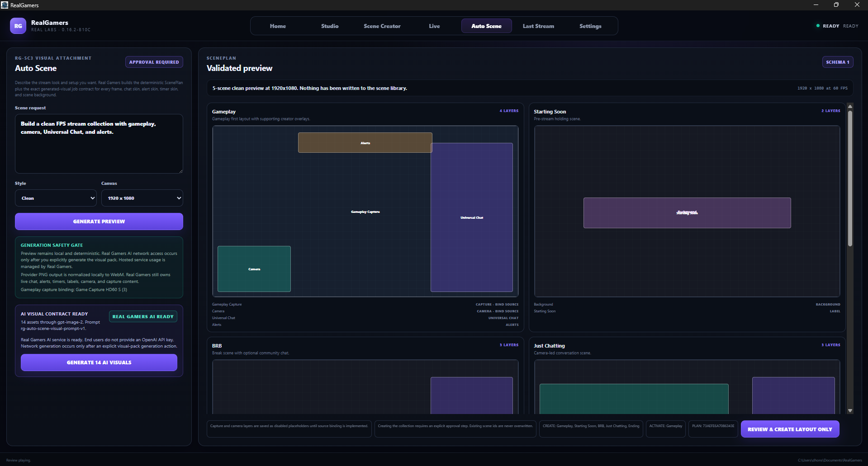Image resolution: width=868 pixels, height=466 pixels.
Task: Open the Last Stream tab
Action: 538,26
